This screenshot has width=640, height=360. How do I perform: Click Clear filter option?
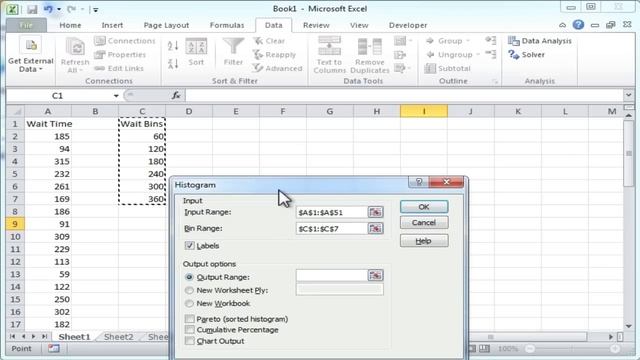pyautogui.click(x=269, y=41)
